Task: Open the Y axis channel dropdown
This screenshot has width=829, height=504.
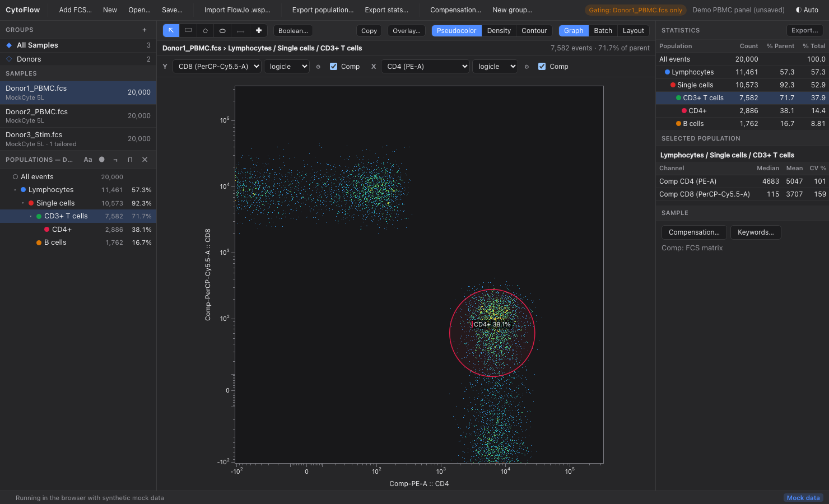Action: pyautogui.click(x=217, y=67)
